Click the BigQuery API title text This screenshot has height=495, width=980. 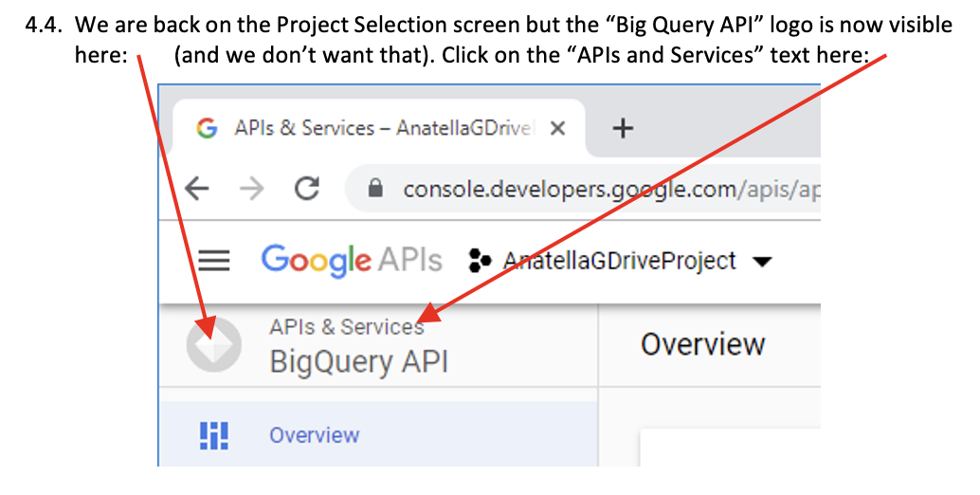[358, 361]
